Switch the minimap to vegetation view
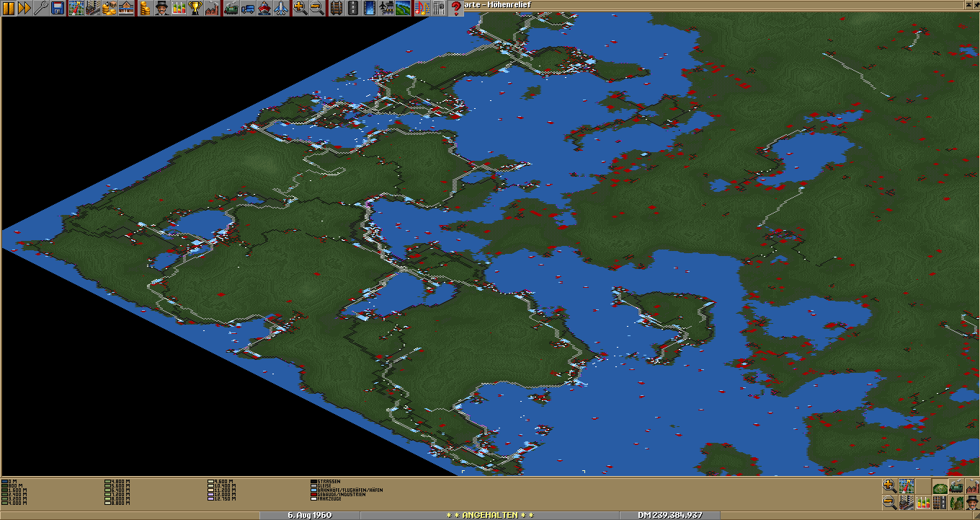The height and width of the screenshot is (520, 980). click(x=956, y=502)
